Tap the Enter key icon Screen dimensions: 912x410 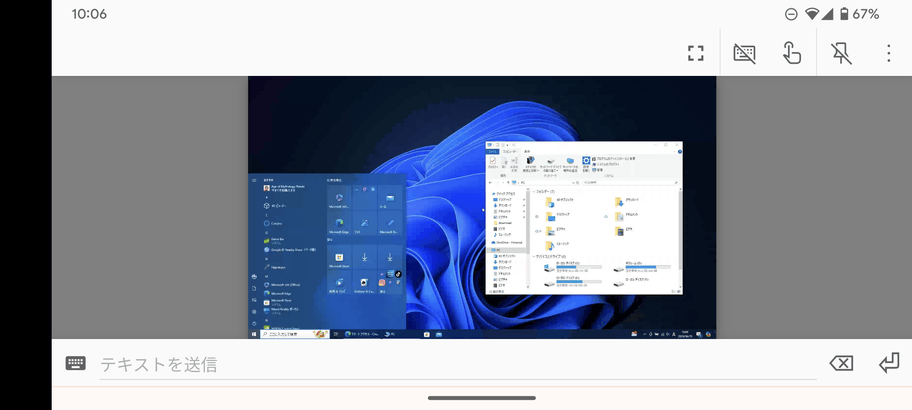[x=889, y=363]
